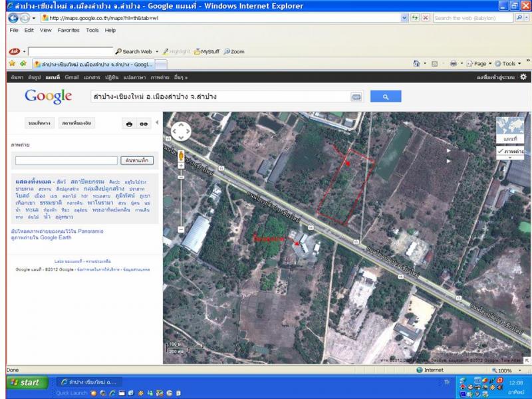Click the zoom out minus button on map
This screenshot has width=532, height=399.
click(180, 230)
